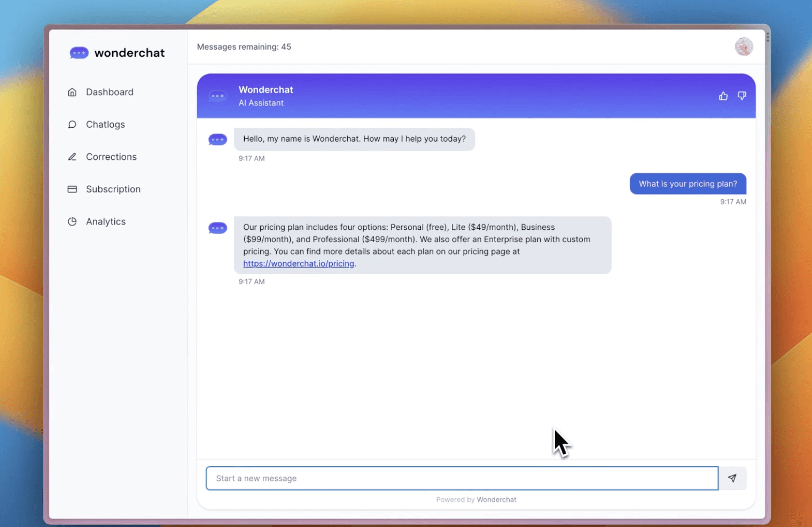Focus the Start a new message field

(462, 478)
